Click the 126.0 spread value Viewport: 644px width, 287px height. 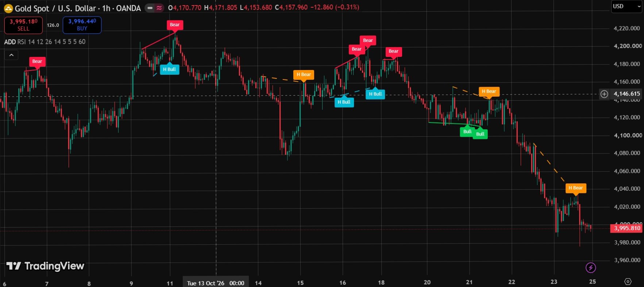pos(53,25)
